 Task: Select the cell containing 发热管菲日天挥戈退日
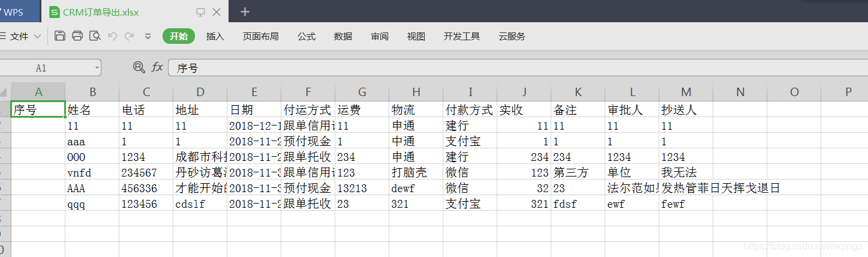coord(686,189)
